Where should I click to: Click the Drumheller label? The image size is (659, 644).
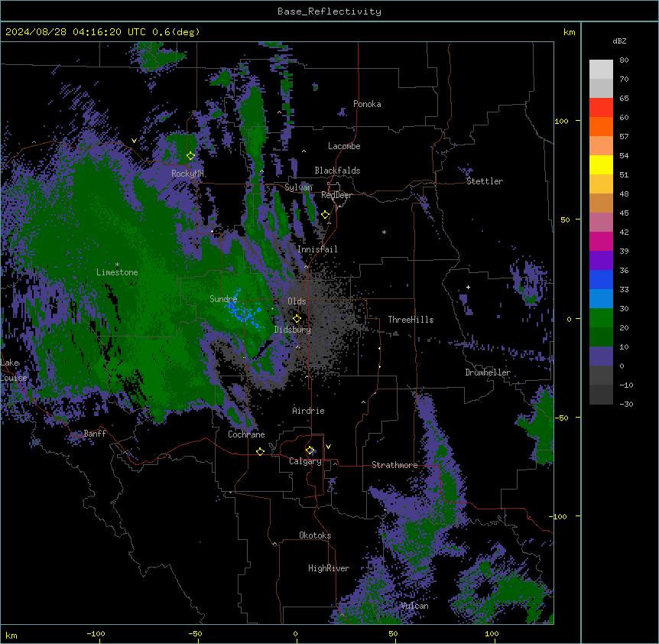pos(488,372)
